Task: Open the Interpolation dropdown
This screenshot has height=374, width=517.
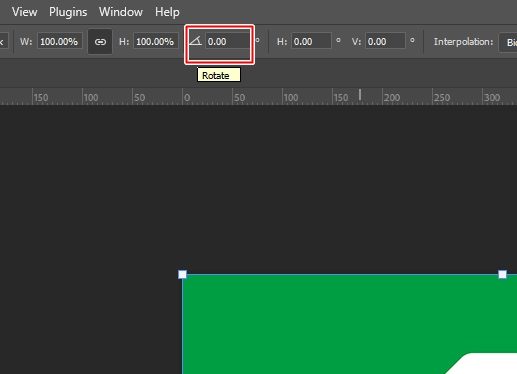Action: coord(508,42)
